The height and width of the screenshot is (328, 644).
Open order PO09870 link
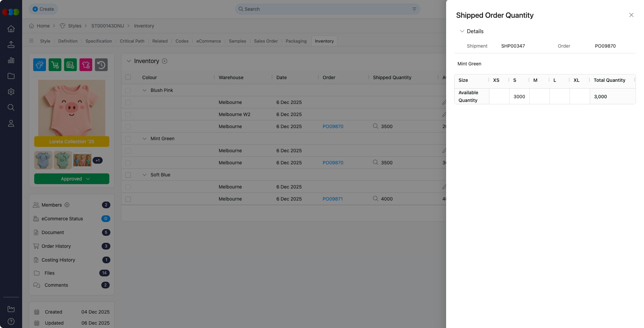tap(333, 126)
